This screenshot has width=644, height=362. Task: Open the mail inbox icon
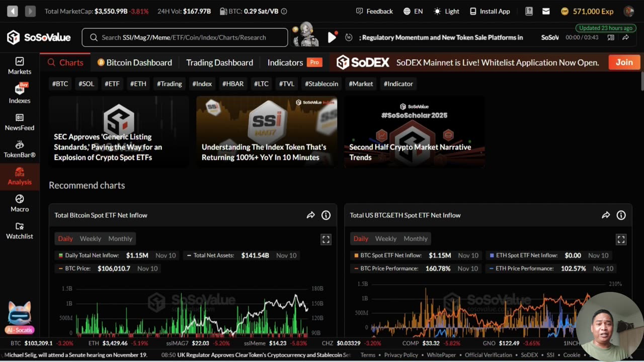[x=546, y=11]
